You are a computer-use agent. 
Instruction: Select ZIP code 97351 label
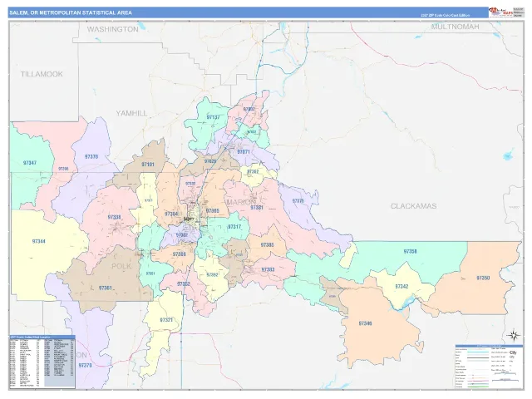(x=150, y=273)
